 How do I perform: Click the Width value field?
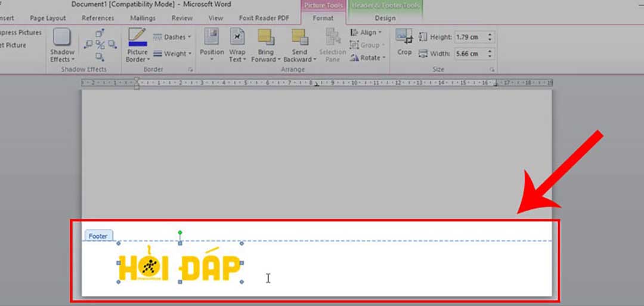470,54
